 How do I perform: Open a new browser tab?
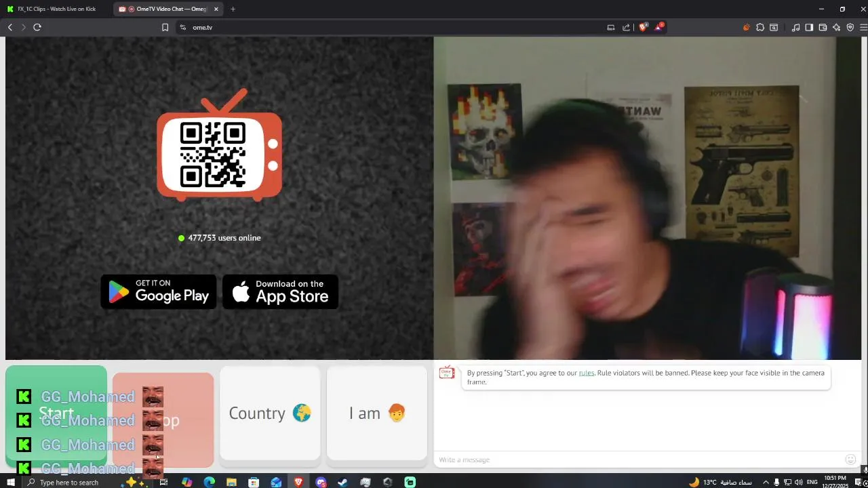click(x=233, y=9)
